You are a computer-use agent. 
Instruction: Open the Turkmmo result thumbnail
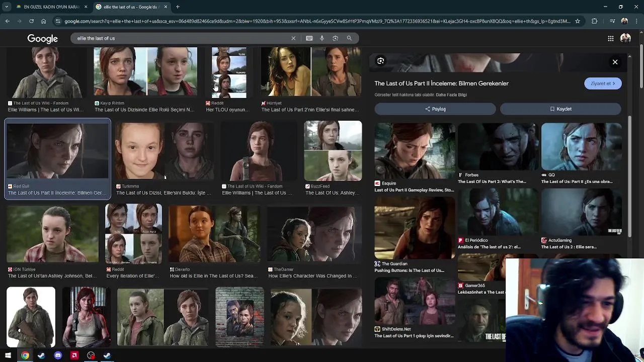(165, 151)
